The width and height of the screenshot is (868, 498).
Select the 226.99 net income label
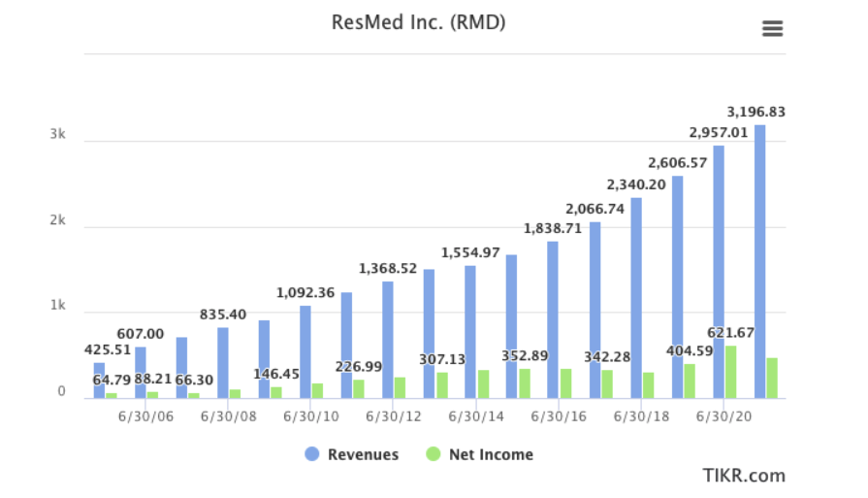[x=358, y=367]
